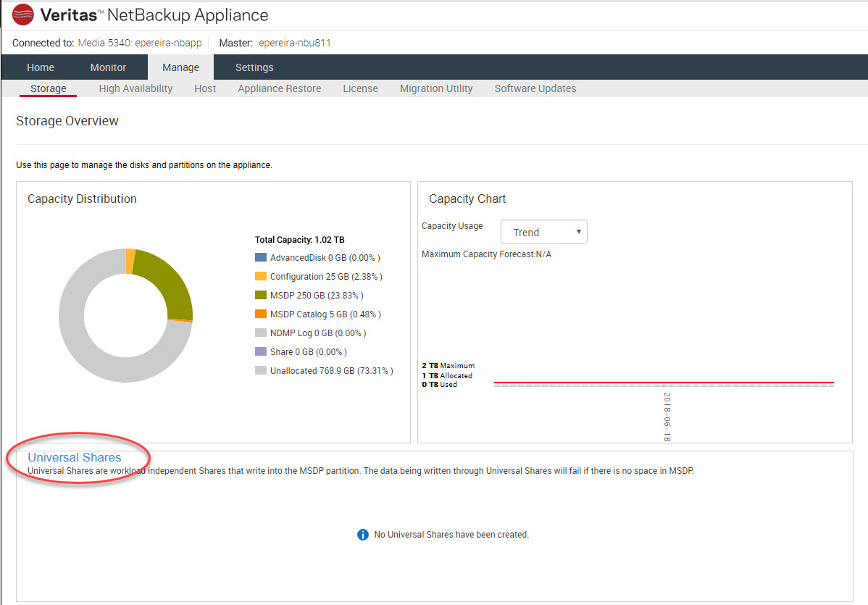Click the 'MSDP 250 GB (23.83%)' legend text
Image resolution: width=868 pixels, height=605 pixels.
(317, 296)
